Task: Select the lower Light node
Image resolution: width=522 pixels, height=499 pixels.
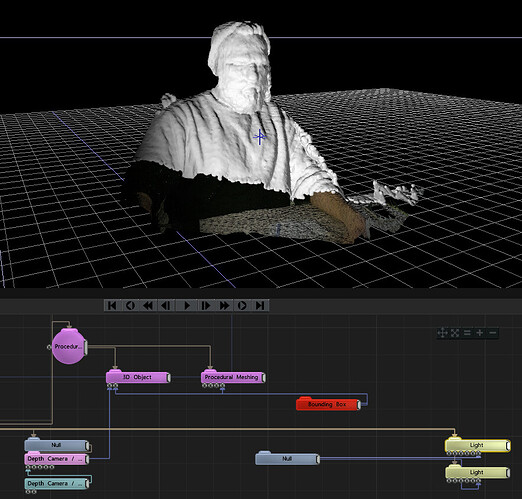Action: (476, 472)
